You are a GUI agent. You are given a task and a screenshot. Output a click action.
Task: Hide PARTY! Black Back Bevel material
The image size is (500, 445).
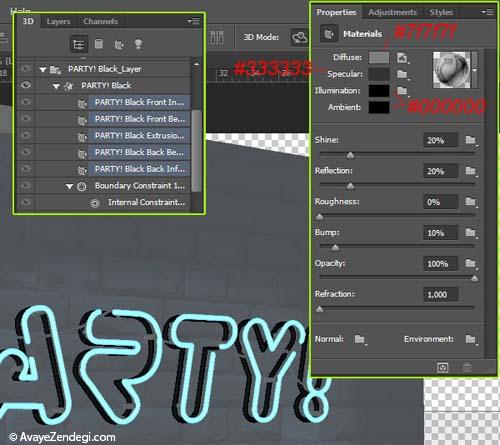26,152
